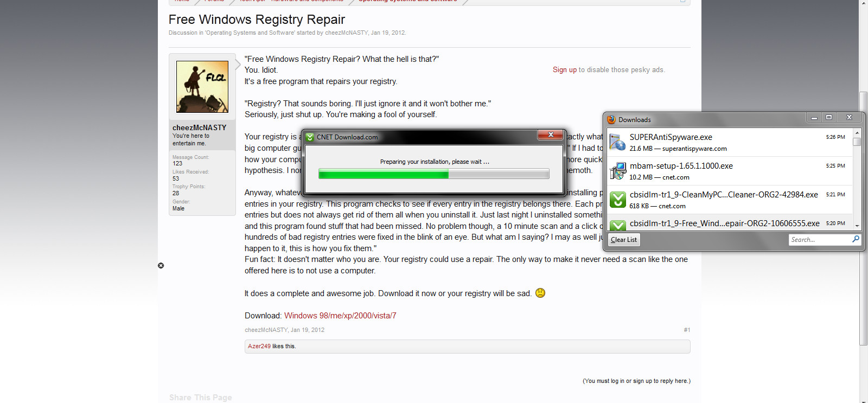Click cheezMcNASTY in the thread discussion line
Viewport: 868px width, 403px height.
[x=347, y=33]
